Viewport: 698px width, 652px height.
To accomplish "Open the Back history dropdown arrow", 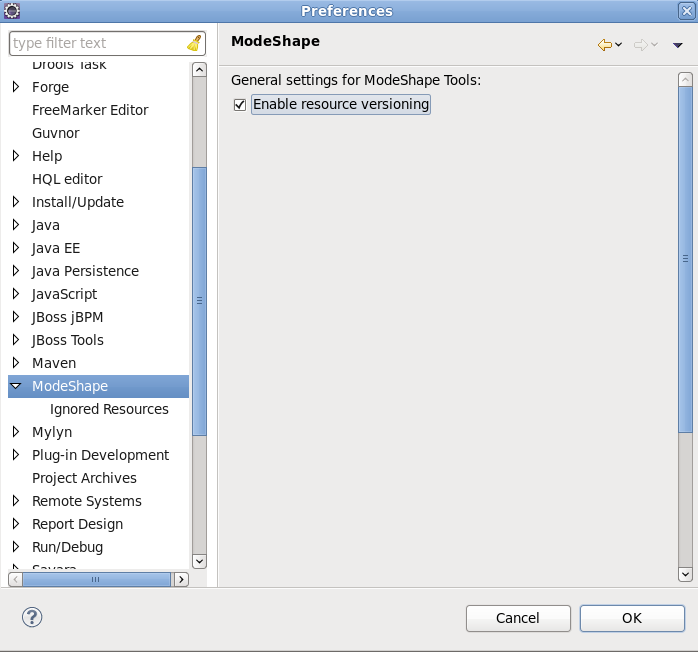I will (x=618, y=45).
